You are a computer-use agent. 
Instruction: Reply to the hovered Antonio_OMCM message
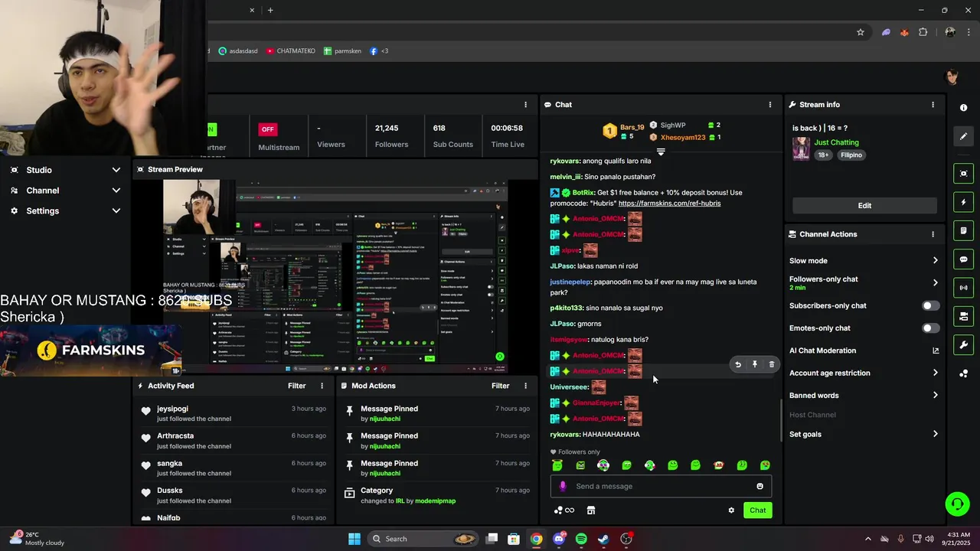738,365
